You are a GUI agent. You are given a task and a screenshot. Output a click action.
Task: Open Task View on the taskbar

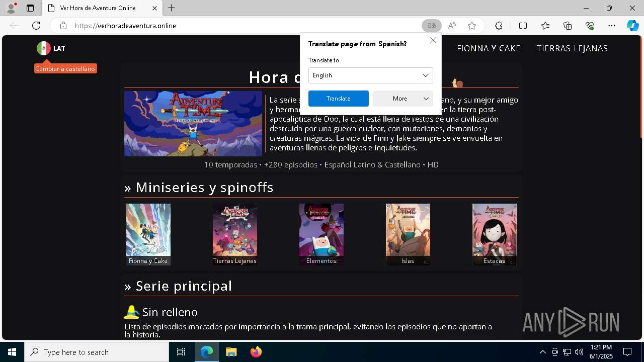(x=181, y=352)
